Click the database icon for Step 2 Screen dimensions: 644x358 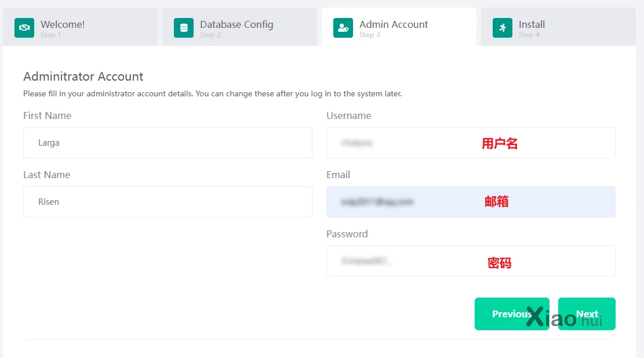184,28
